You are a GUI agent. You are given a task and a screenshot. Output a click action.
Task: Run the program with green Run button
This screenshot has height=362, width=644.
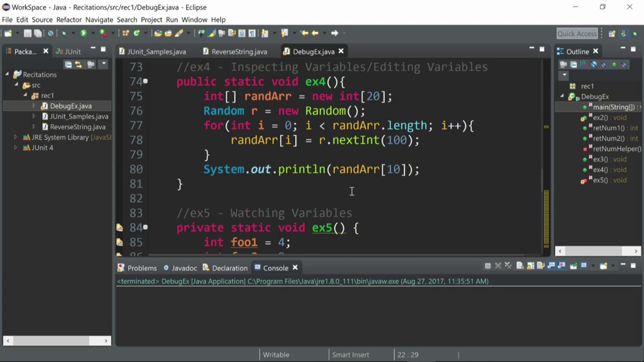click(84, 33)
